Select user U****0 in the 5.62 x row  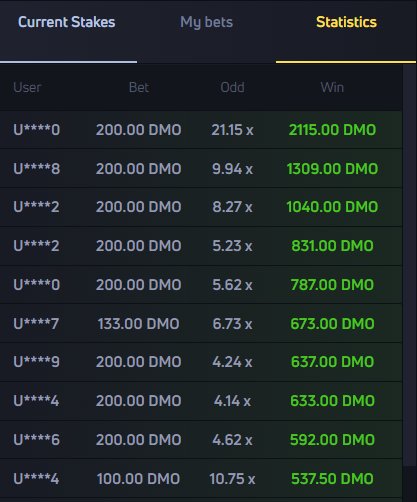(x=37, y=285)
